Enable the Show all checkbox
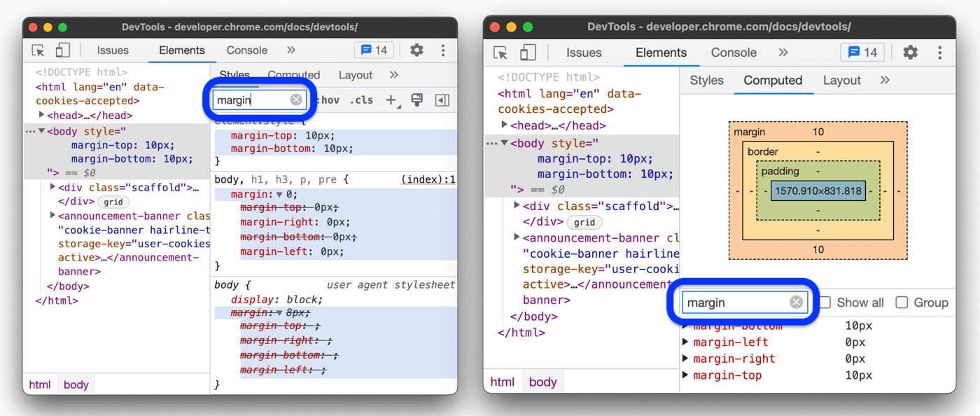Image resolution: width=980 pixels, height=416 pixels. point(825,302)
